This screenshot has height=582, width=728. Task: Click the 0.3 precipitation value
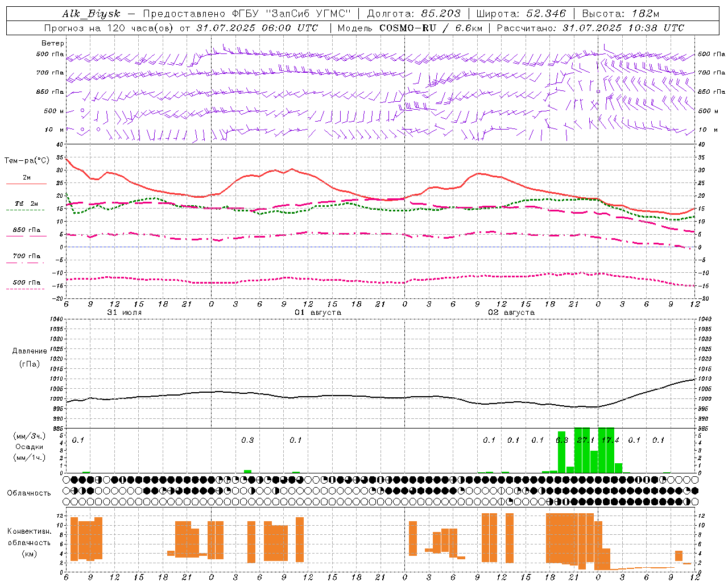pyautogui.click(x=247, y=440)
